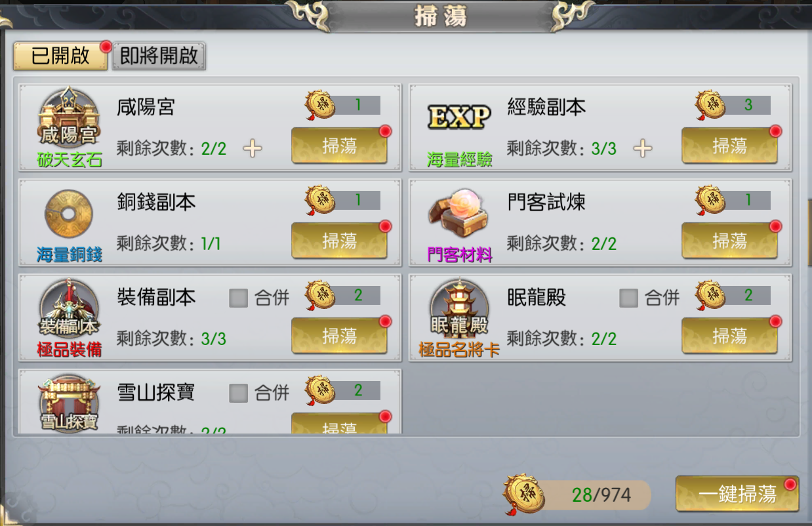The image size is (812, 526).
Task: Click the EXP 經驗副本 icon
Action: pos(459,117)
